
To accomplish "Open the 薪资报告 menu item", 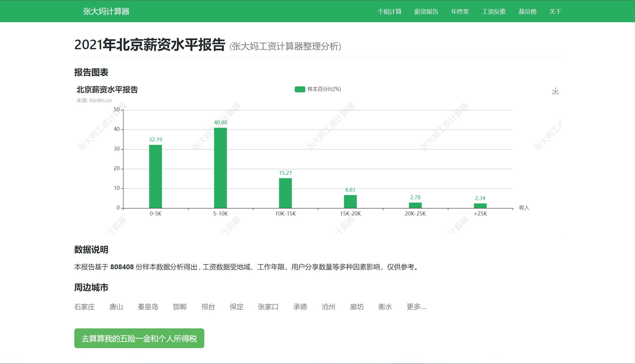I will pyautogui.click(x=426, y=12).
